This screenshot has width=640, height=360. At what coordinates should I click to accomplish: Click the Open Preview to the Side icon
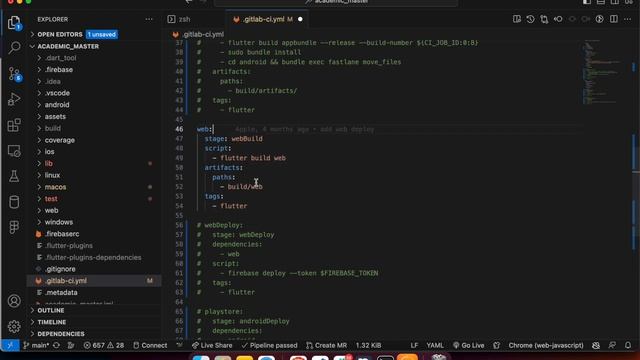coord(517,19)
